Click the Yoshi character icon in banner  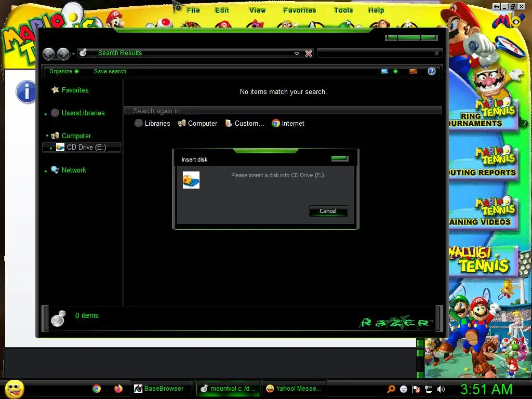point(347,24)
